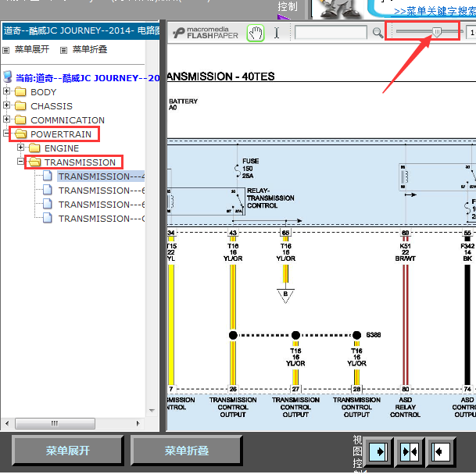Click the COMMNICATION folder icon
The image size is (476, 474).
click(20, 119)
